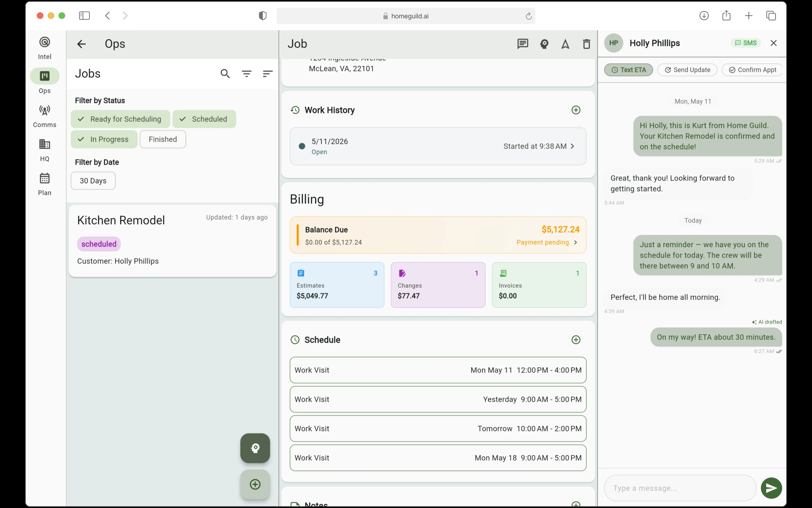
Task: Go back using Ops back arrow
Action: point(82,44)
